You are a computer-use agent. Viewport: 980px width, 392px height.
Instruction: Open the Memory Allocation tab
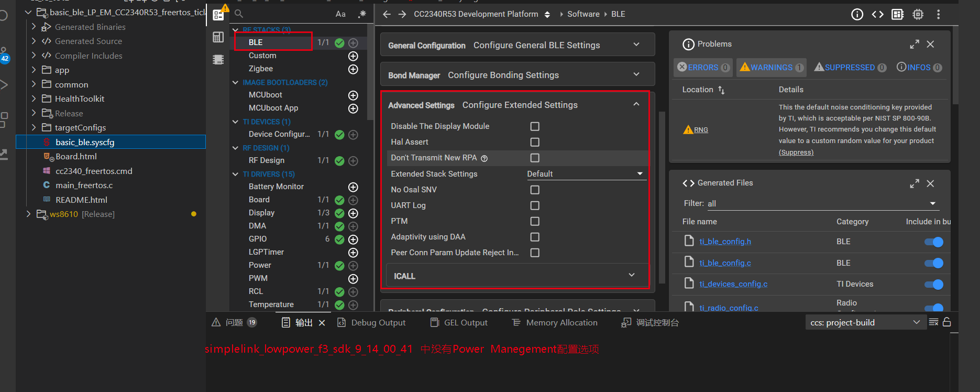coord(555,323)
